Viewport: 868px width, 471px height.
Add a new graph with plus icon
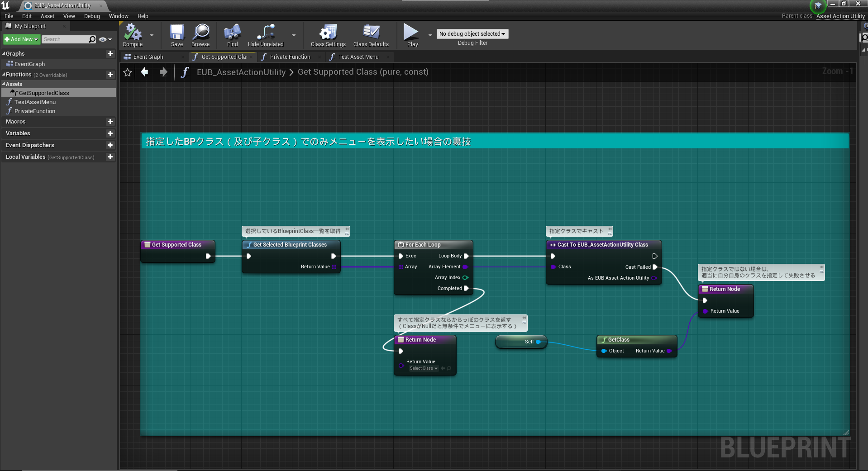pyautogui.click(x=110, y=54)
